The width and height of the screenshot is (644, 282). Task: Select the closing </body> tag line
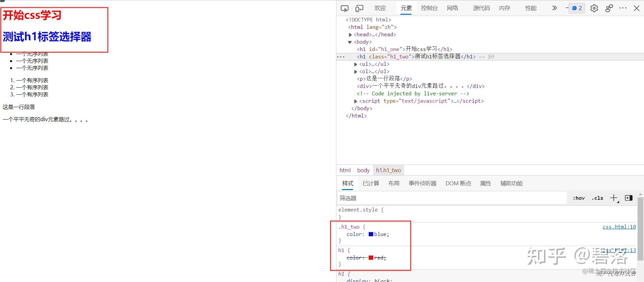362,108
